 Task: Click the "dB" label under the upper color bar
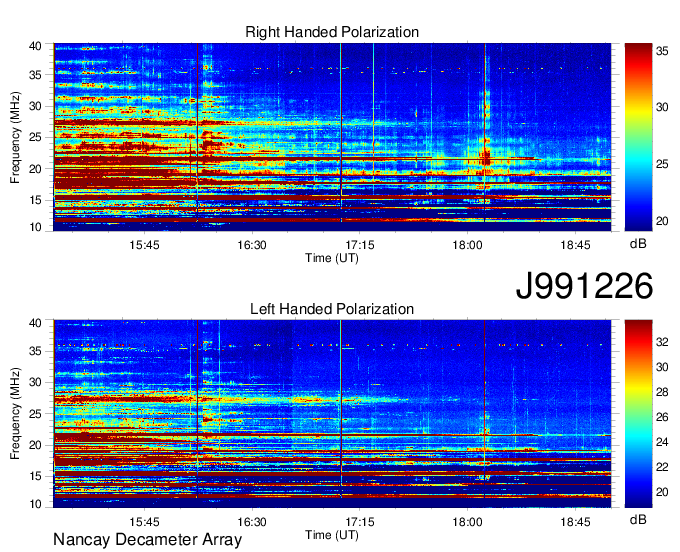point(638,244)
